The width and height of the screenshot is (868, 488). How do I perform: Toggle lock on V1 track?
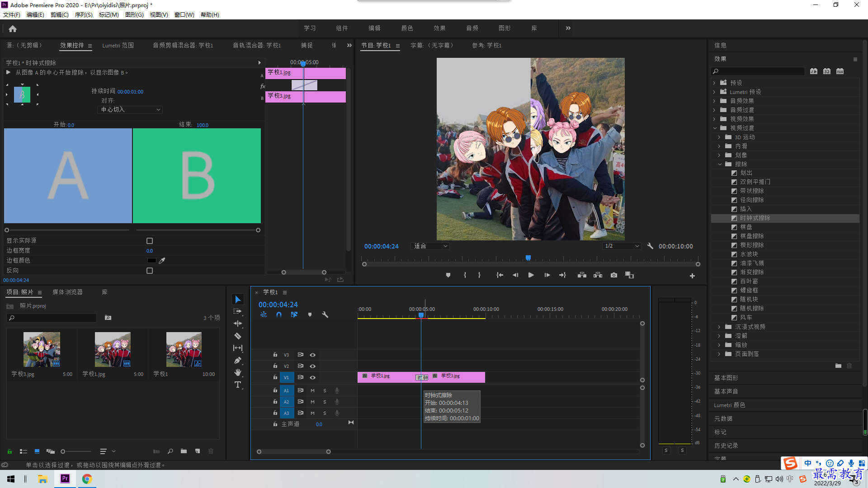(275, 377)
